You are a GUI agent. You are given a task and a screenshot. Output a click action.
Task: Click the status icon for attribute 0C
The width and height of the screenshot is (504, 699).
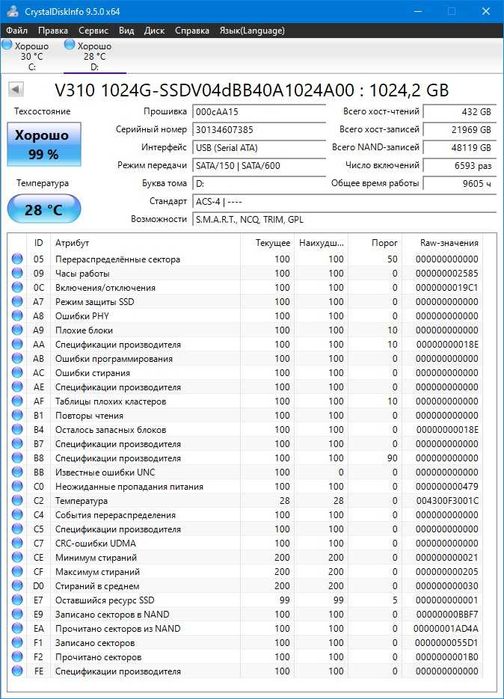pyautogui.click(x=17, y=287)
